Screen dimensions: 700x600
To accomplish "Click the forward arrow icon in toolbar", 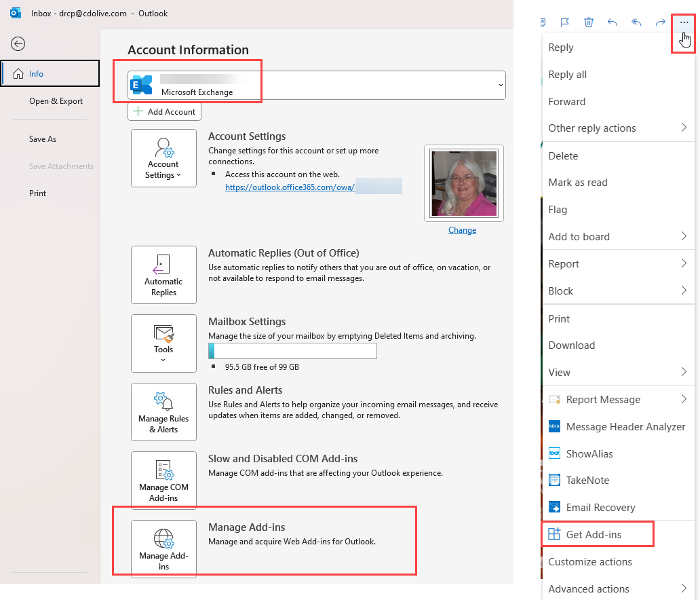I will click(x=660, y=22).
